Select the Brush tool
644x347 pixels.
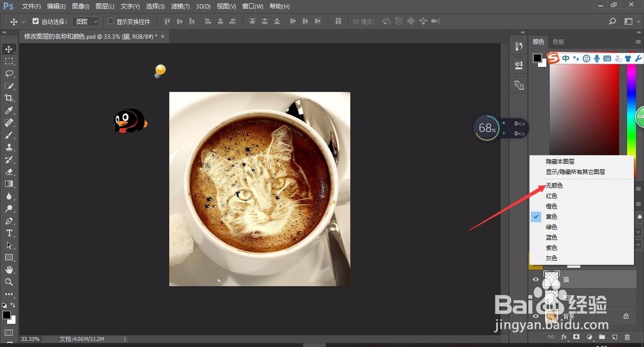8,135
